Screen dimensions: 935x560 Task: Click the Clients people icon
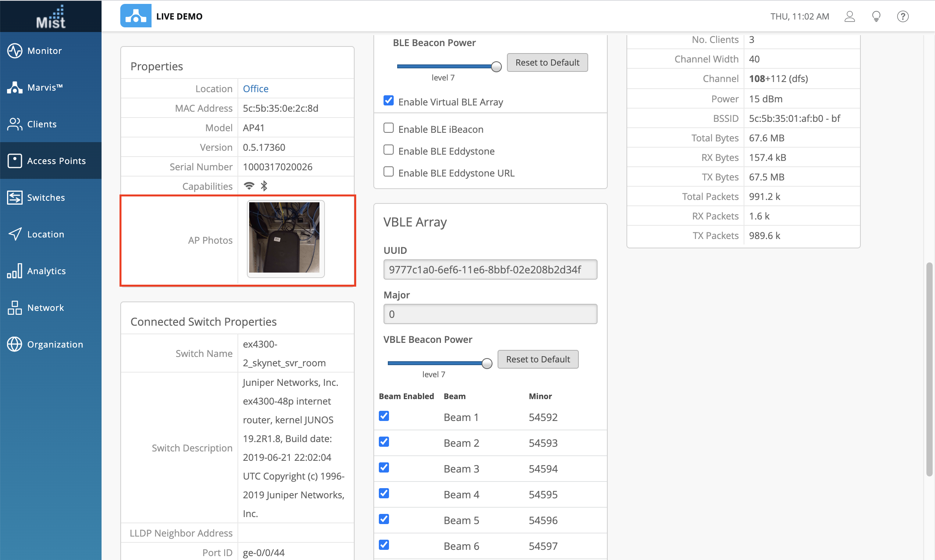coord(15,124)
